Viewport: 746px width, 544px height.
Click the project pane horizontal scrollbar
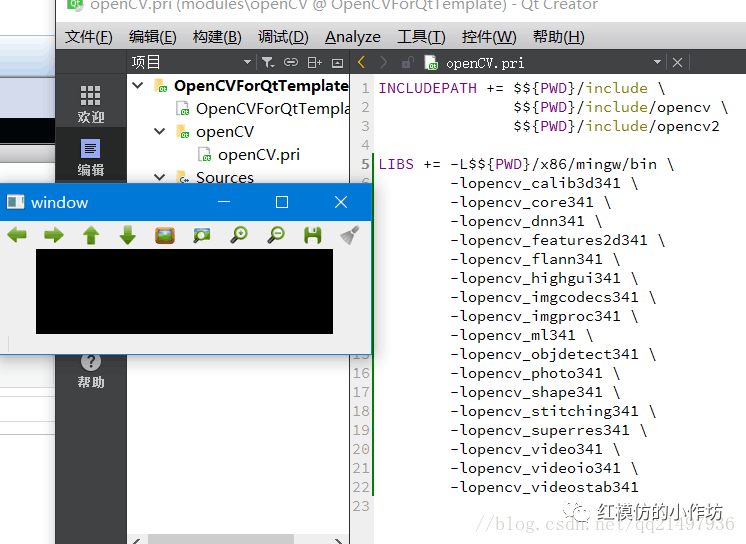(x=221, y=539)
